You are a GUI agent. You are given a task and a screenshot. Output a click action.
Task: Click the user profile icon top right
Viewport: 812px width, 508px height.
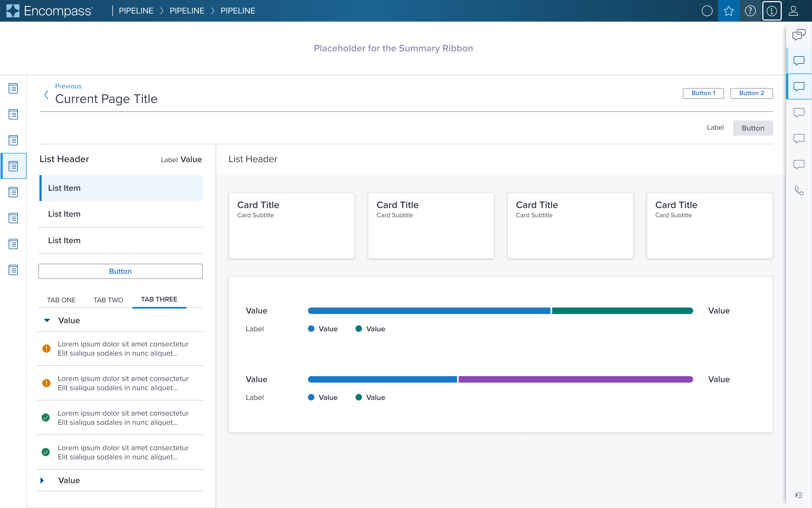click(794, 11)
